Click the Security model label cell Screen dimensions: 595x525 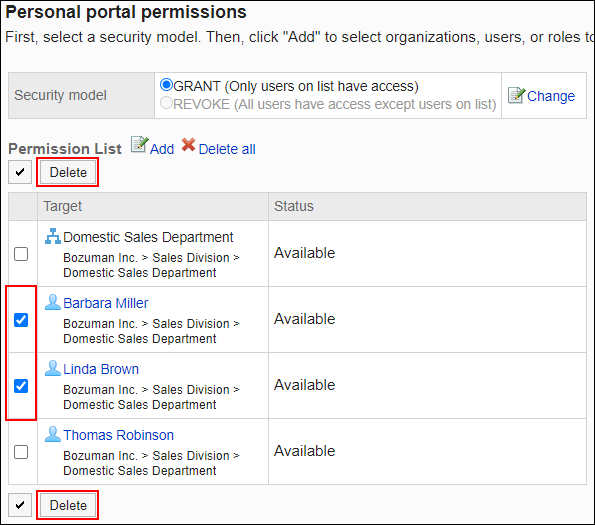point(82,96)
